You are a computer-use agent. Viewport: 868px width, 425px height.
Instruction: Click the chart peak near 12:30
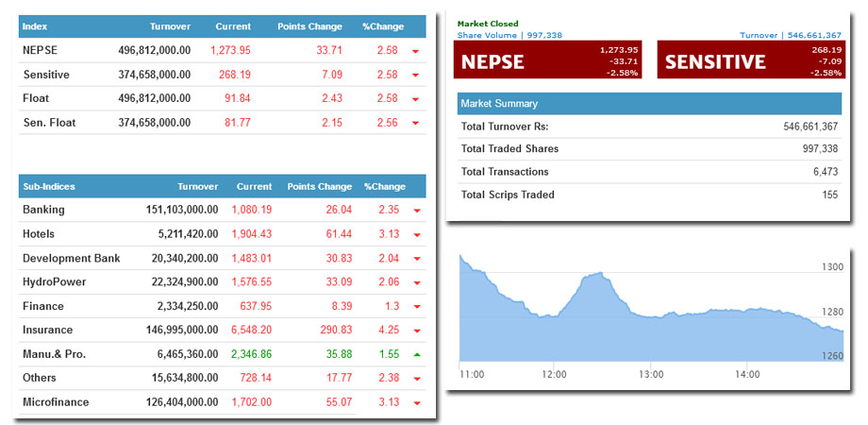(x=594, y=274)
